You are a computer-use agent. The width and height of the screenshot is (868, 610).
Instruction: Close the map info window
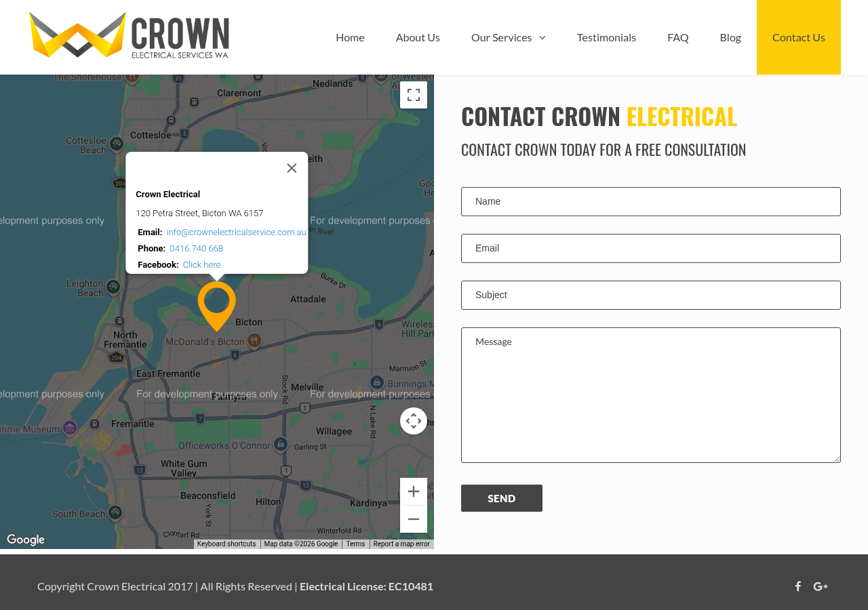(290, 167)
